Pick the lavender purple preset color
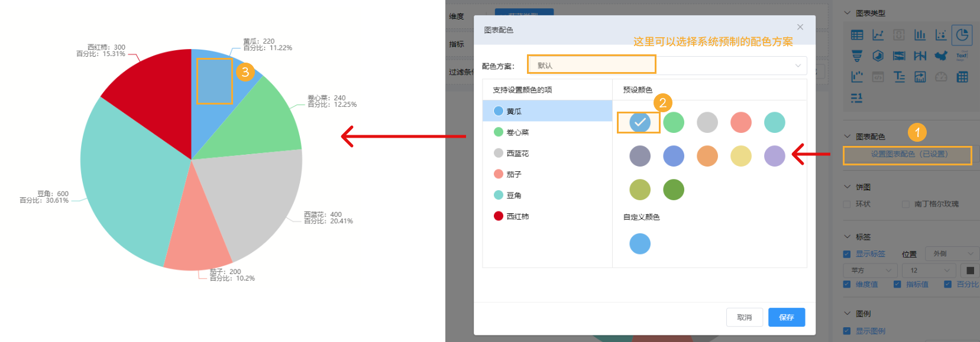 pyautogui.click(x=775, y=156)
